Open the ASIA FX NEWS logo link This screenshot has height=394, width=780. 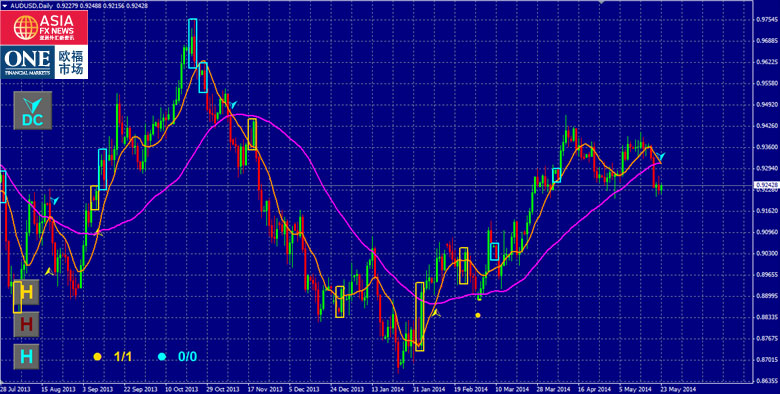[x=44, y=28]
